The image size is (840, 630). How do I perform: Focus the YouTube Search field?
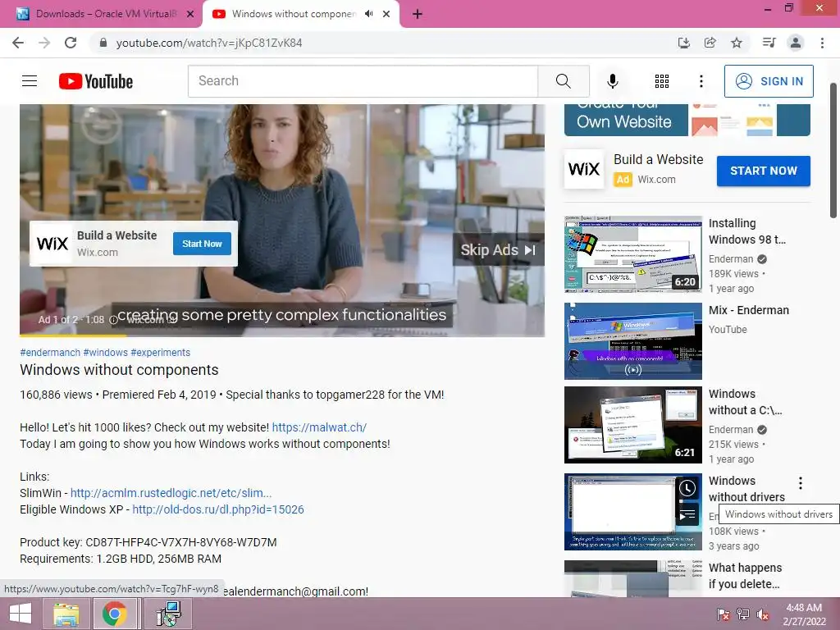[363, 81]
